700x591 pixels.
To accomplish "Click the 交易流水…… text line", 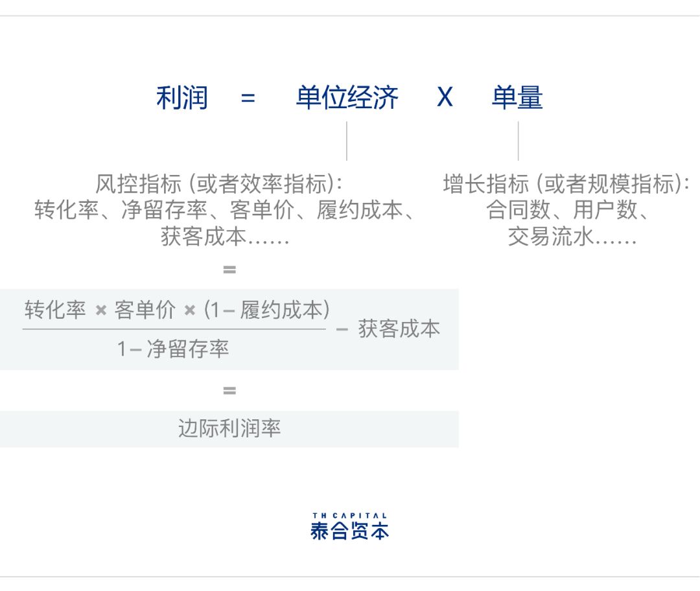I will point(572,236).
